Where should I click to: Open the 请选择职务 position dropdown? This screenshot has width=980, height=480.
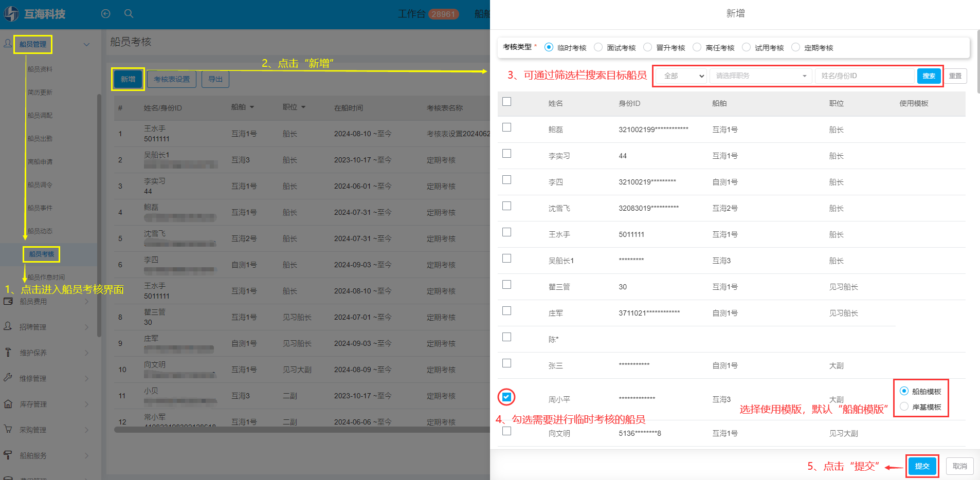pos(760,76)
